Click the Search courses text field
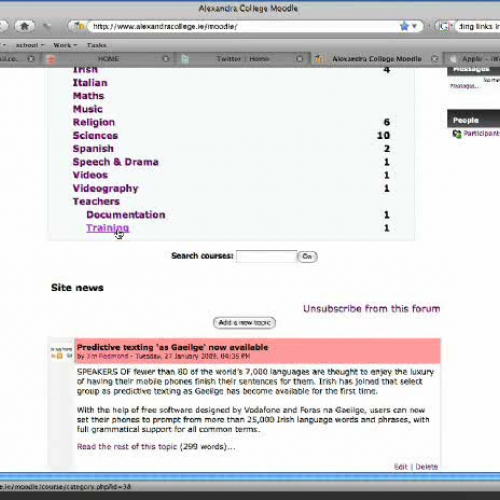 point(266,256)
